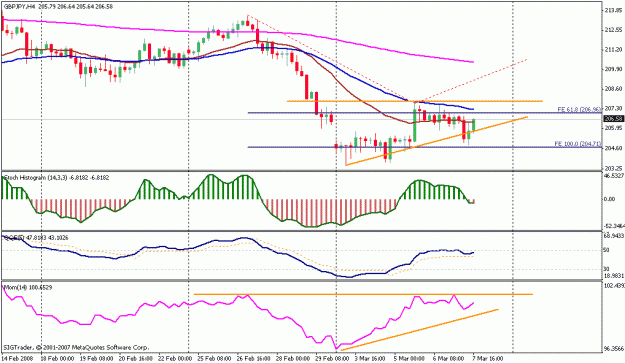Viewport: 625px width, 363px height.
Task: Select the 211.20 price axis label
Action: coord(613,50)
